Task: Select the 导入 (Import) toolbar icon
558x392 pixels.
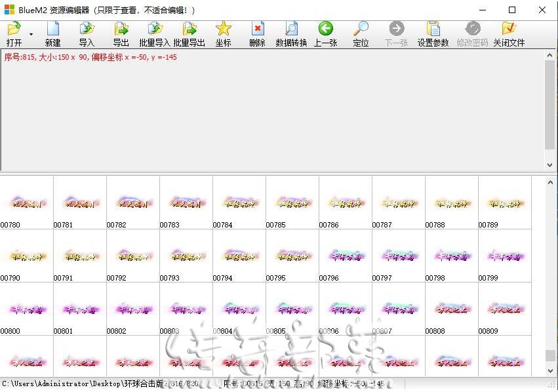Action: coord(87,29)
